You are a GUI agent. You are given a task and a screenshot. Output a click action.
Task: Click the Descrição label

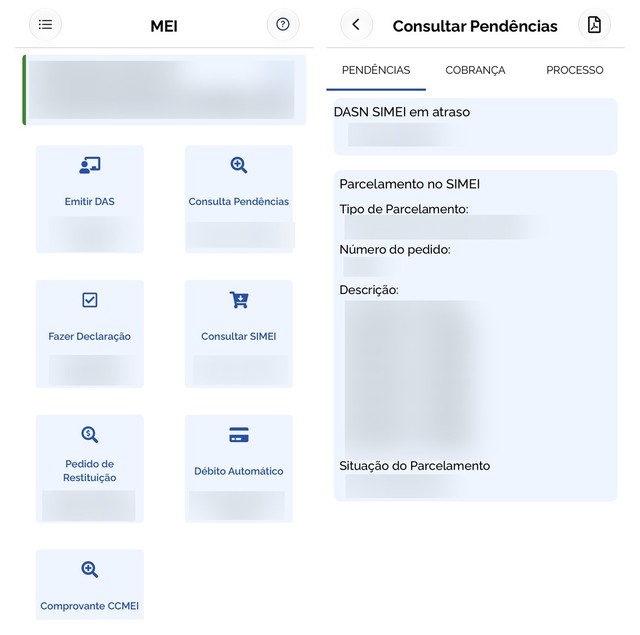point(369,290)
